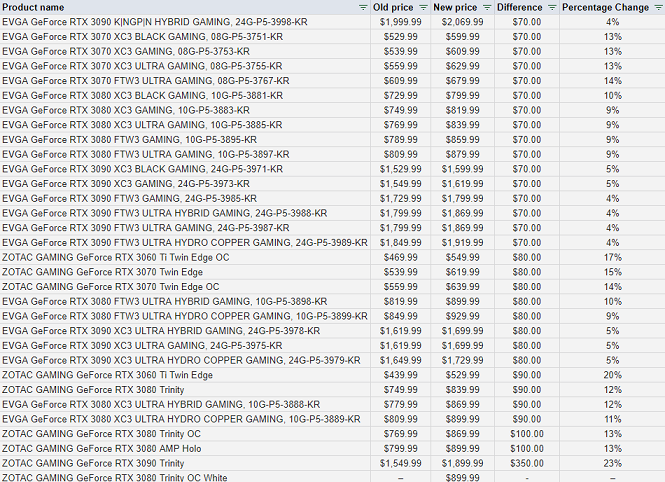The image size is (665, 482).
Task: Click $100.00 difference for Trinity OC
Action: [x=526, y=434]
